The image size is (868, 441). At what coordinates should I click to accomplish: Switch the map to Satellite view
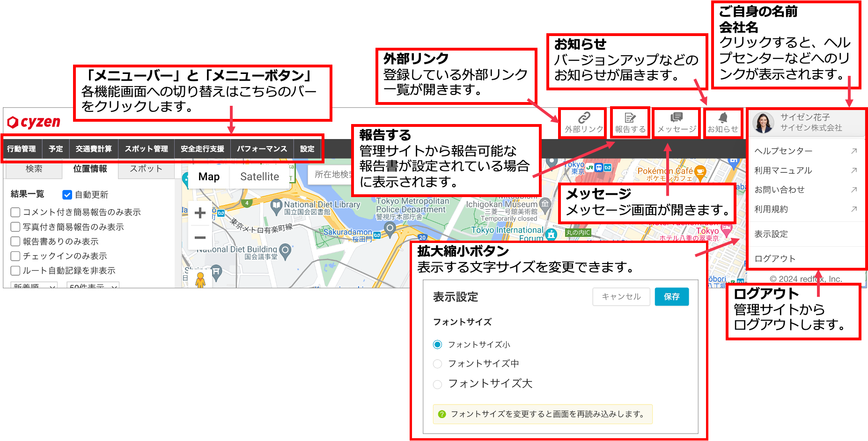pyautogui.click(x=259, y=176)
